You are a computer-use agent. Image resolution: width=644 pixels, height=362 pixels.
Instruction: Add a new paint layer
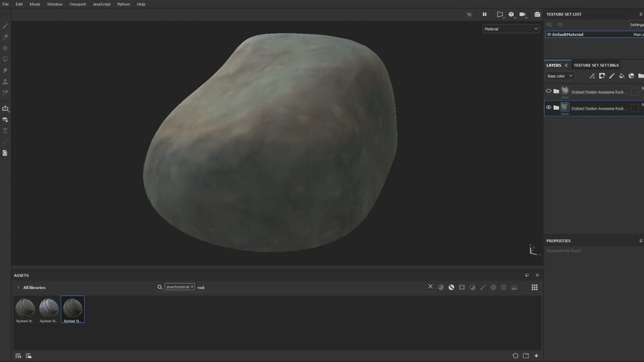611,76
